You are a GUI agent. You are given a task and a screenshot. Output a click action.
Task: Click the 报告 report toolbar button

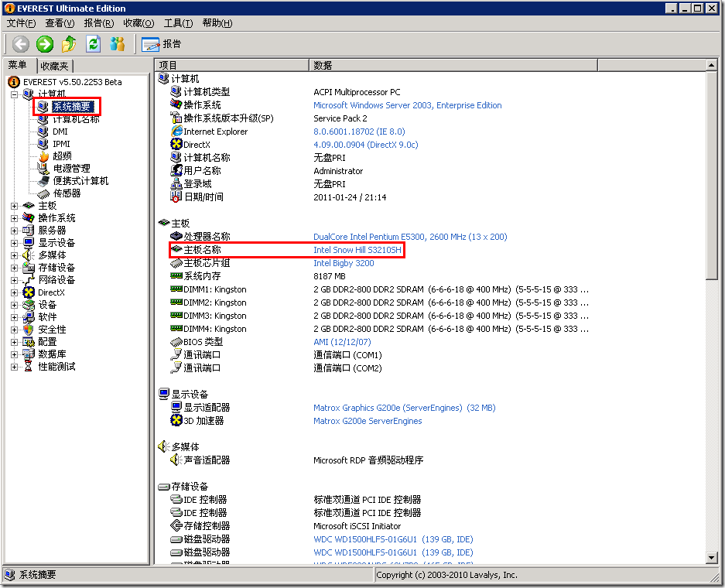click(162, 44)
